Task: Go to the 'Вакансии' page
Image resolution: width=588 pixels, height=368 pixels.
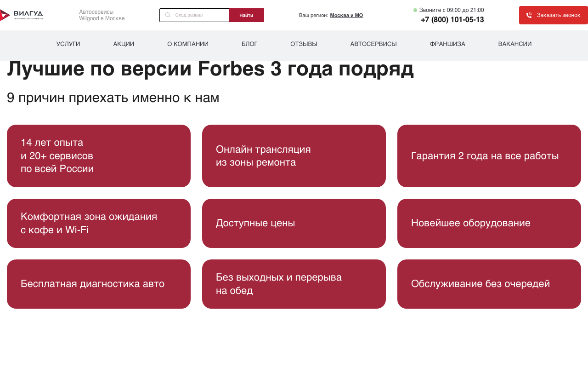Action: tap(515, 44)
